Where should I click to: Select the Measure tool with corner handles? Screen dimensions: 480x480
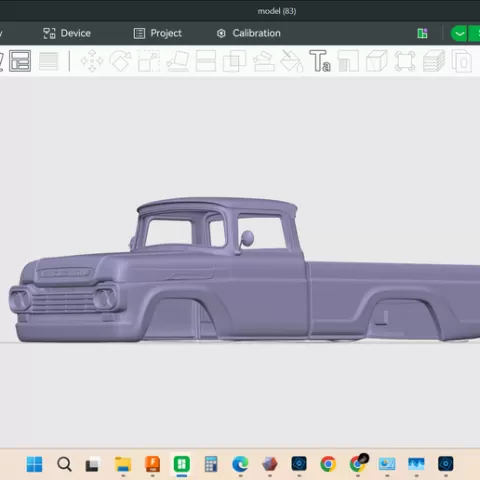405,61
